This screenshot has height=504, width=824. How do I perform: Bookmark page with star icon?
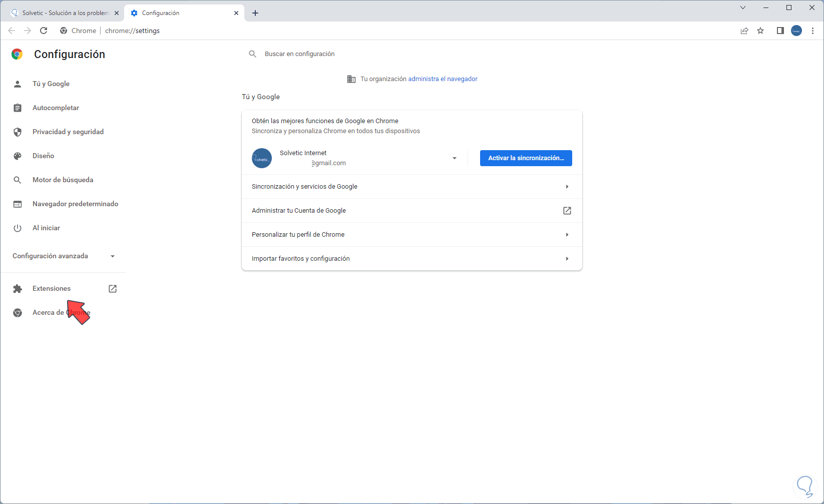pos(760,31)
